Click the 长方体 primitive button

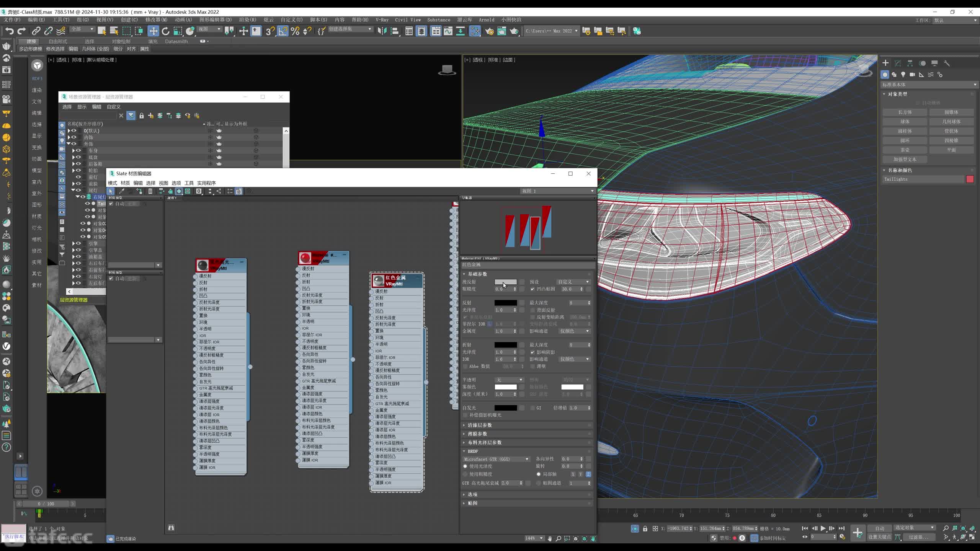pyautogui.click(x=905, y=112)
